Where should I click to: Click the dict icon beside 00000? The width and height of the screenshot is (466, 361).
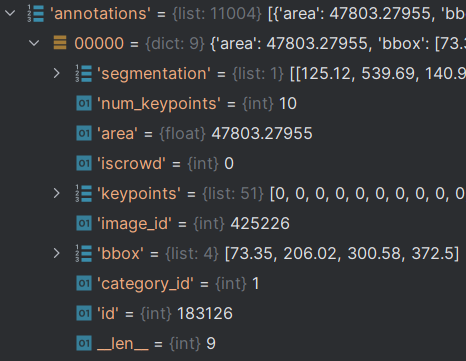tap(60, 43)
